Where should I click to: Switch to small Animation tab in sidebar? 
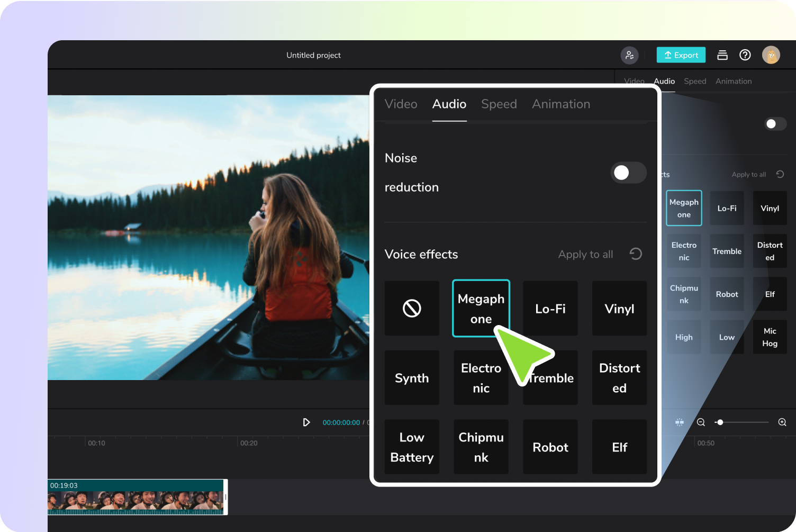click(734, 81)
